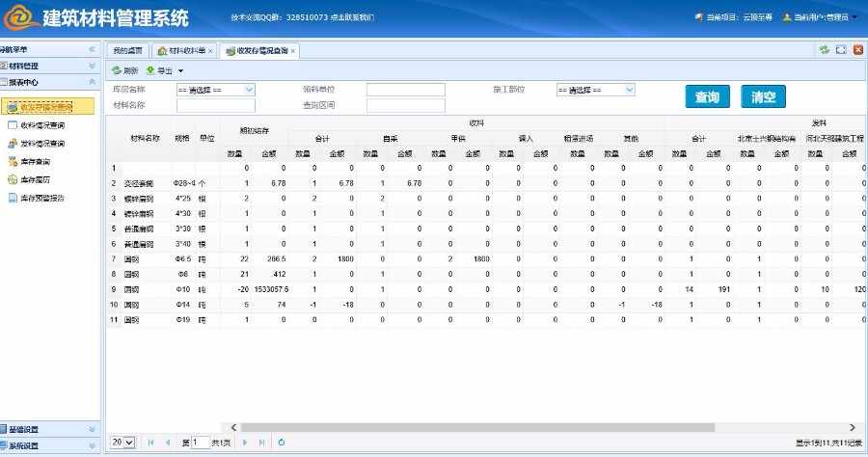Collapse the 报表中心 section chevron
Viewport: 868px width, 457px height.
[92, 82]
